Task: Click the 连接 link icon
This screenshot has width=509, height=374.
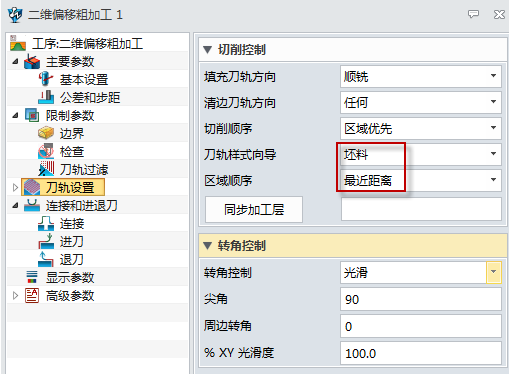Action: coord(46,223)
